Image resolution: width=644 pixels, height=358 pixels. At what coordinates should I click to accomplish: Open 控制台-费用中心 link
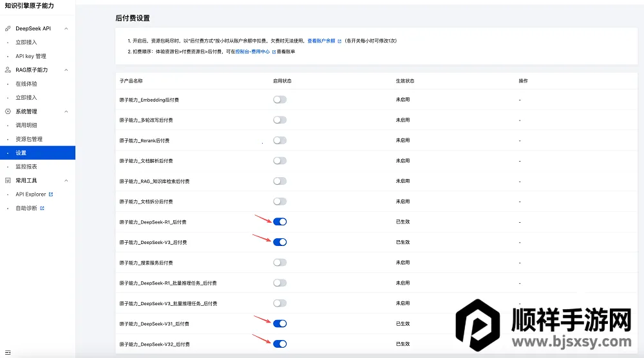pyautogui.click(x=252, y=52)
